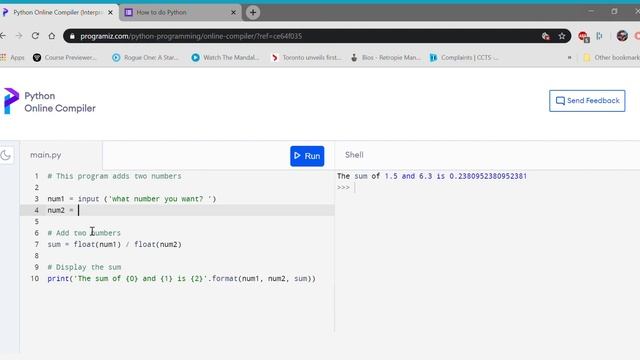Restore down the browser window

coord(614,11)
